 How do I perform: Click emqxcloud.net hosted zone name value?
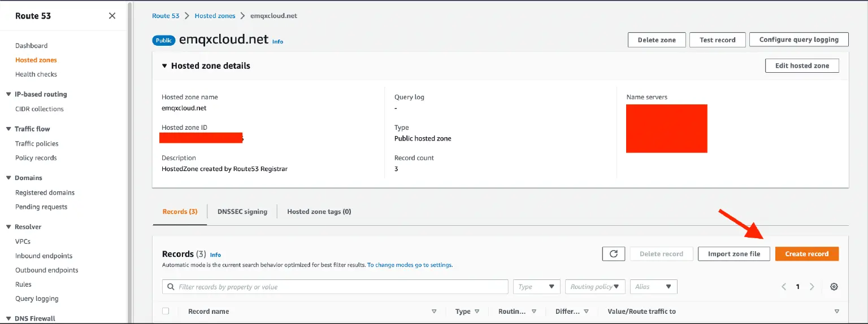click(184, 108)
